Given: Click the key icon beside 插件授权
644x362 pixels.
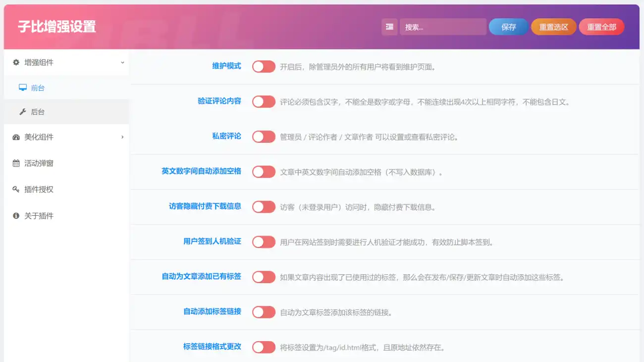Looking at the screenshot, I should pos(15,189).
